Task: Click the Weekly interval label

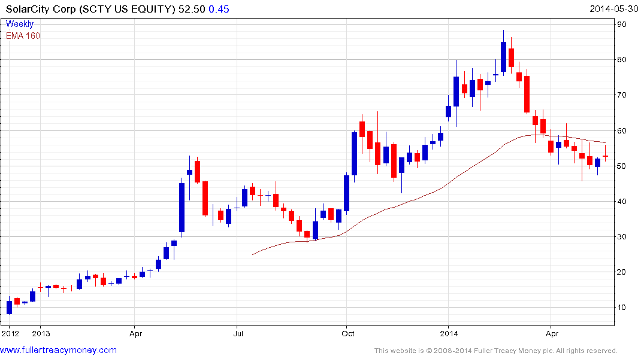Action: (x=19, y=24)
